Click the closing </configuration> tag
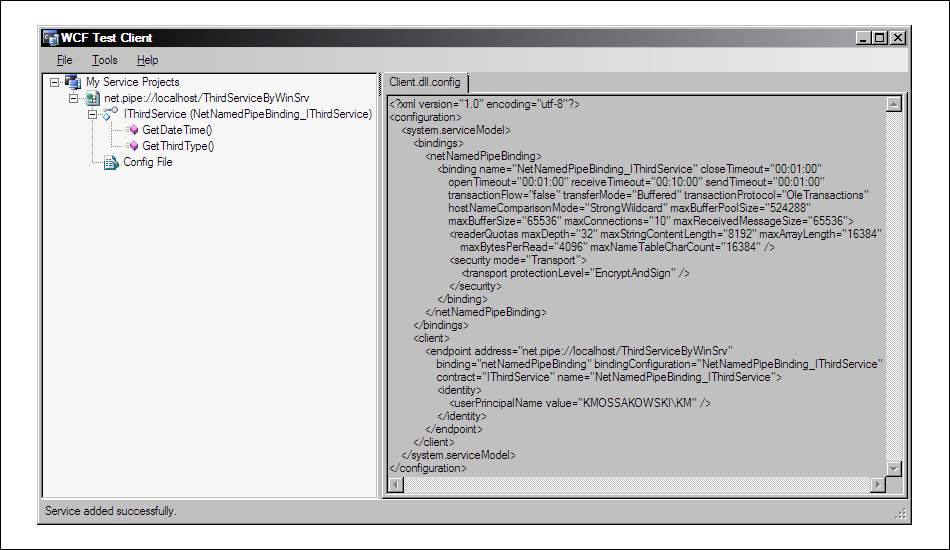Image resolution: width=950 pixels, height=550 pixels. point(428,468)
